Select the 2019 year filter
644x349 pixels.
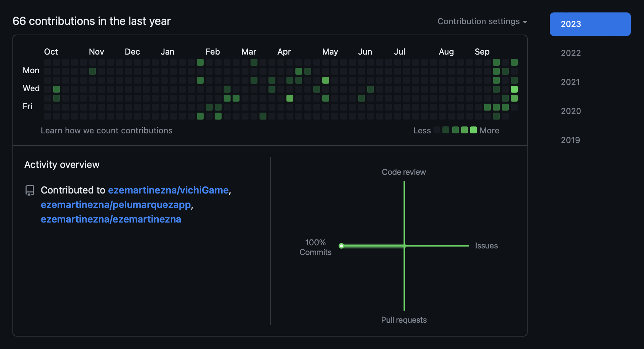pyautogui.click(x=570, y=140)
